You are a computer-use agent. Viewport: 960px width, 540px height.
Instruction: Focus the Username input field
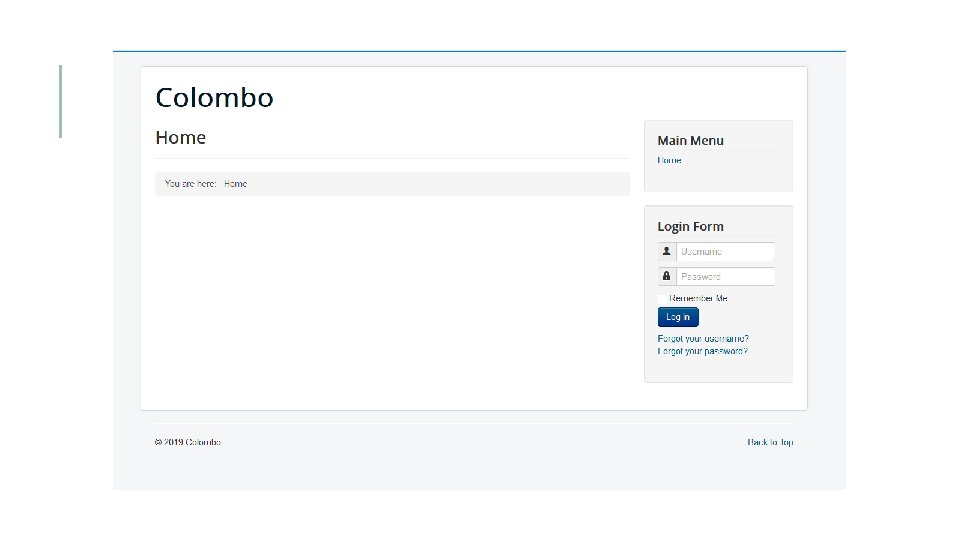click(x=726, y=252)
